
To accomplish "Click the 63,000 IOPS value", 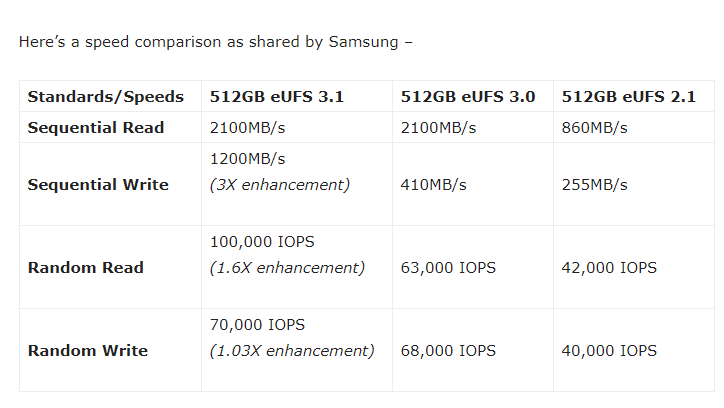I will click(x=448, y=268).
